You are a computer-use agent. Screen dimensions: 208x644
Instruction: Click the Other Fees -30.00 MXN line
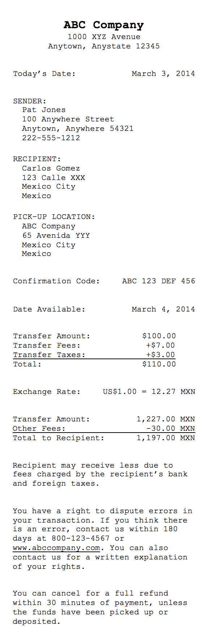pyautogui.click(x=104, y=429)
